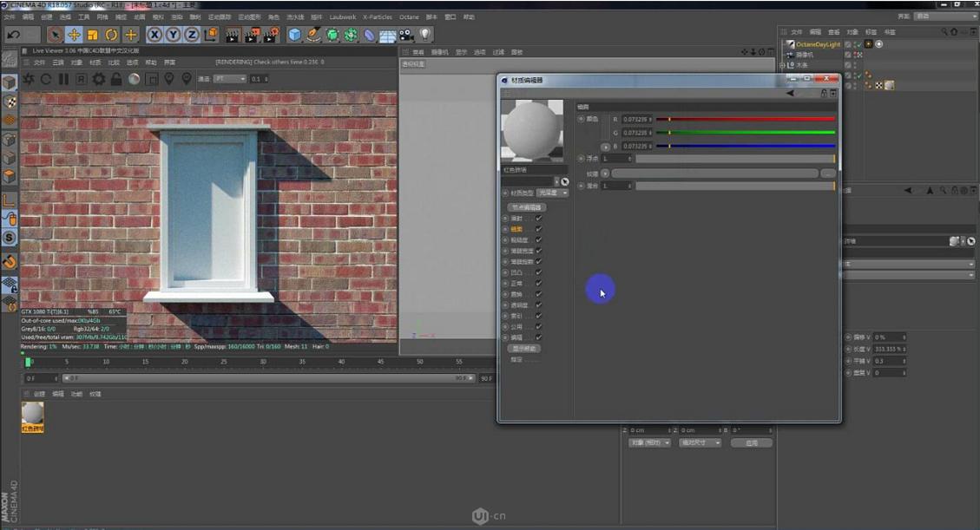Toggle visibility dots for the camera object
The height and width of the screenshot is (530, 980).
coord(858,54)
